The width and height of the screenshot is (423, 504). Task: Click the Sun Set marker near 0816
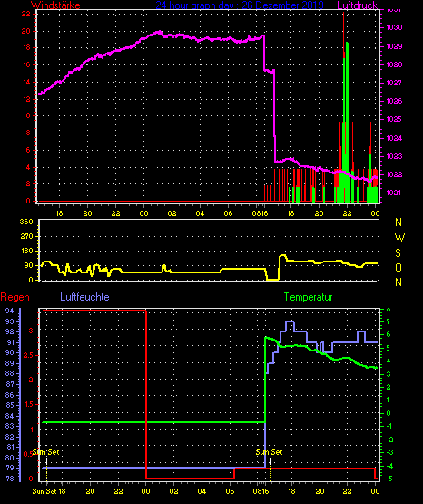click(x=270, y=452)
